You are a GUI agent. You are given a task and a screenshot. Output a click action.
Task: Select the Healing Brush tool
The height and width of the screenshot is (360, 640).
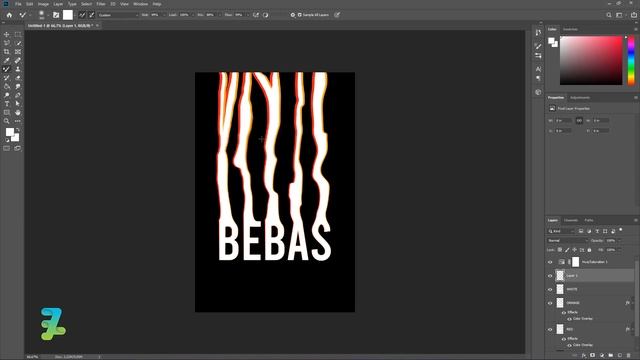click(18, 60)
